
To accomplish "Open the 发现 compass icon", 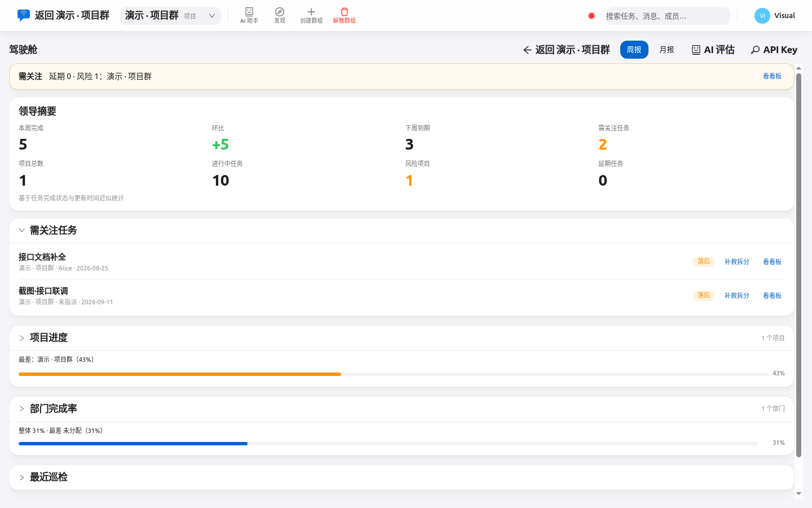I will [x=280, y=15].
